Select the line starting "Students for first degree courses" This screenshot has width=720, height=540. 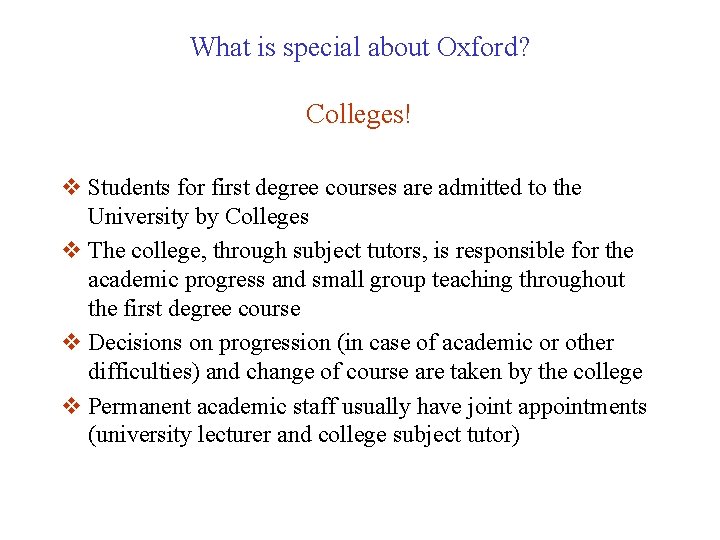[x=335, y=187]
